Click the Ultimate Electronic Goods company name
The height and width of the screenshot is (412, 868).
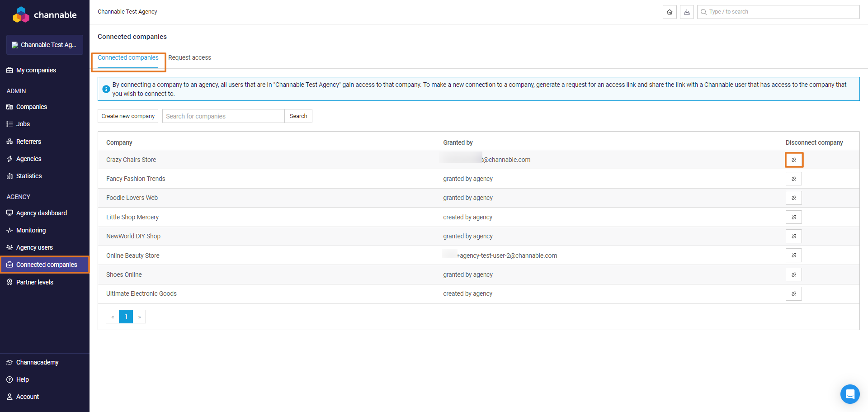[x=142, y=294]
